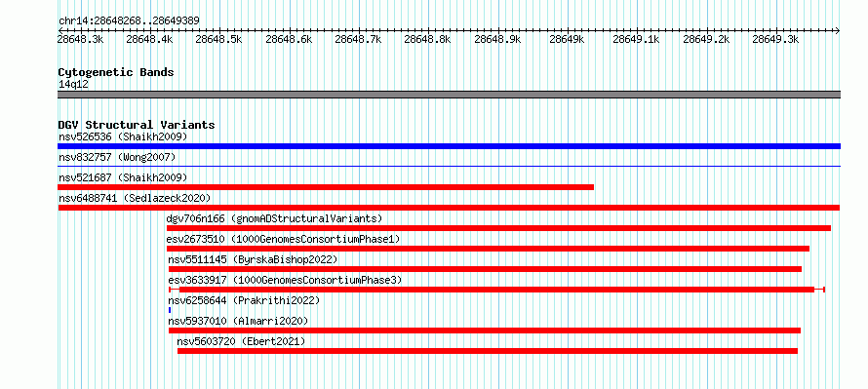Screen dimensions: 868x389
Task: Click the Cytogenetic Bands track title
Action: [x=116, y=72]
